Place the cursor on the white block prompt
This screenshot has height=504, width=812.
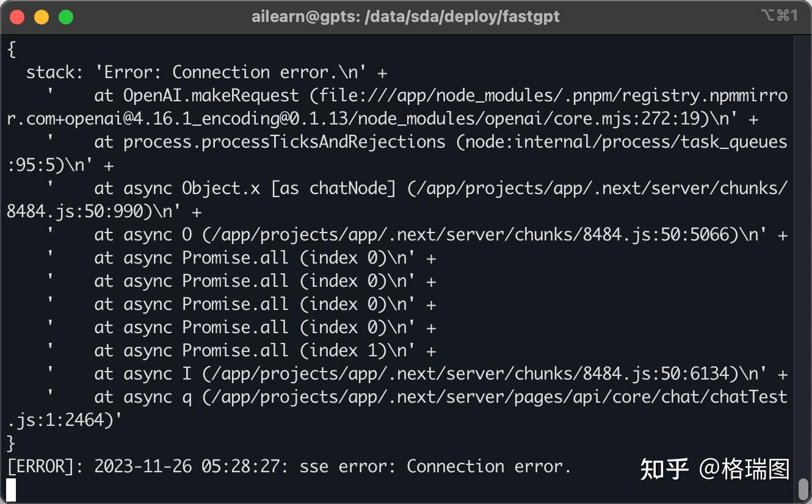pyautogui.click(x=11, y=490)
